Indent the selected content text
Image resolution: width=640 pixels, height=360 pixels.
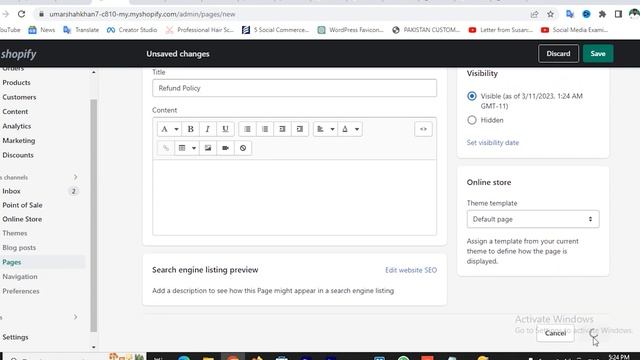pos(300,129)
